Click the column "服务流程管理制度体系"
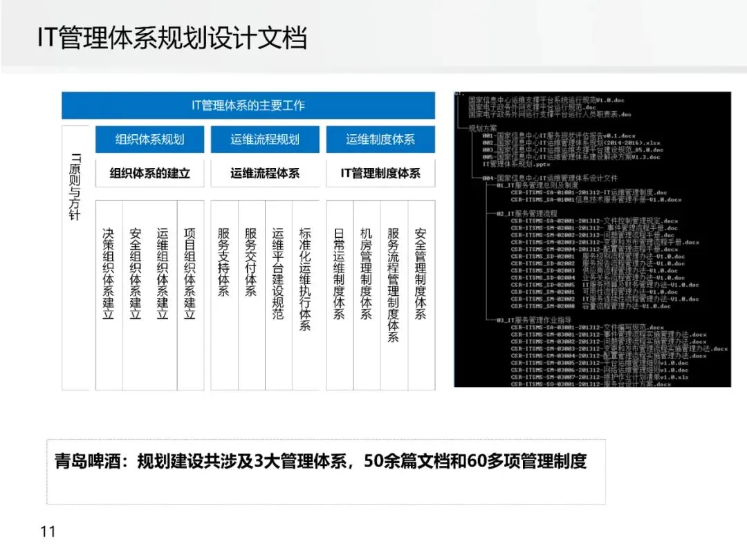 click(x=394, y=285)
